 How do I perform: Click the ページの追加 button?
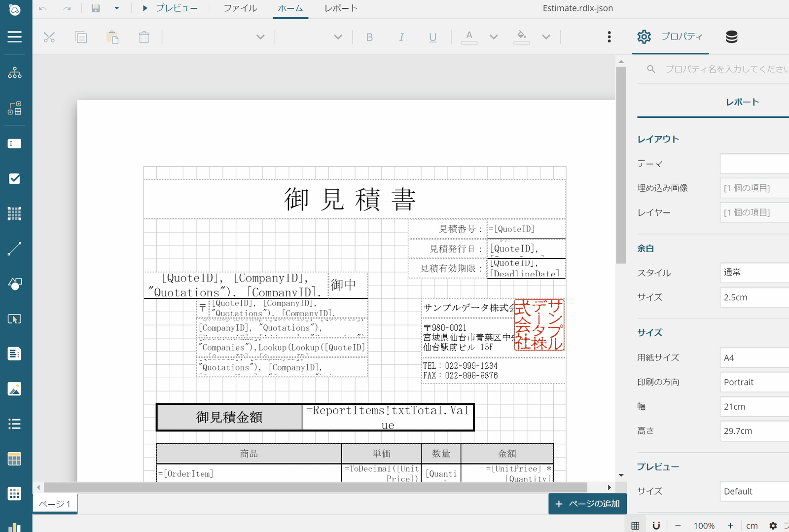[x=587, y=504]
